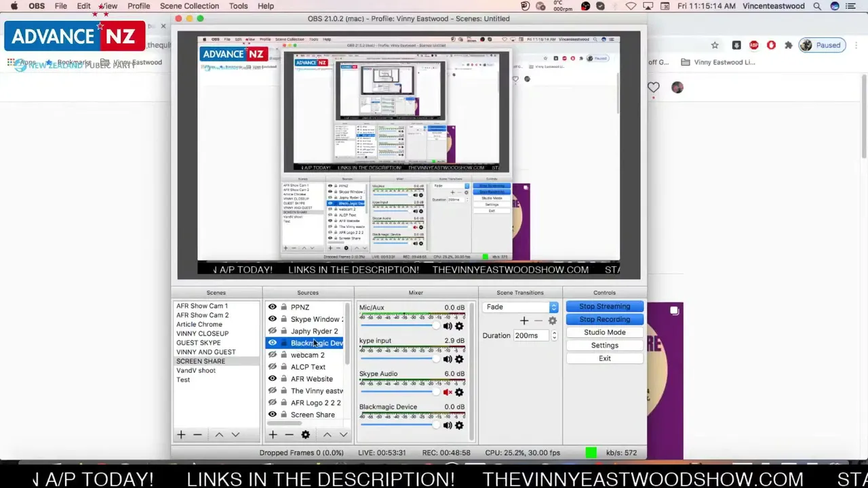
Task: Click the lock icon for Screen Share source
Action: [x=283, y=415]
